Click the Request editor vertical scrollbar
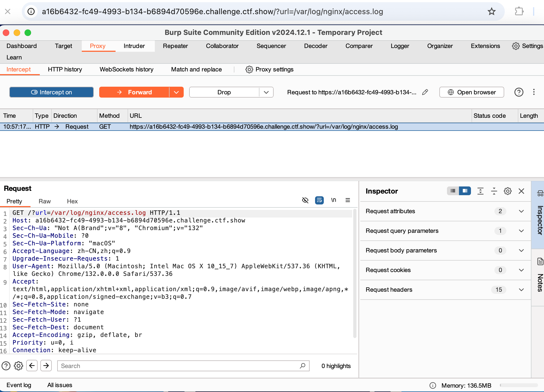Screen dimensions: 544x392 [x=355, y=274]
